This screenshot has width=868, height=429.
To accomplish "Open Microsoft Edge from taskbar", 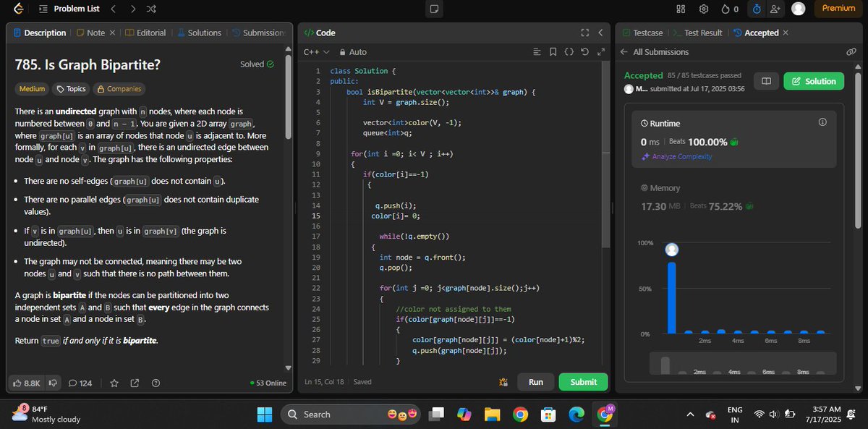I will 576,414.
